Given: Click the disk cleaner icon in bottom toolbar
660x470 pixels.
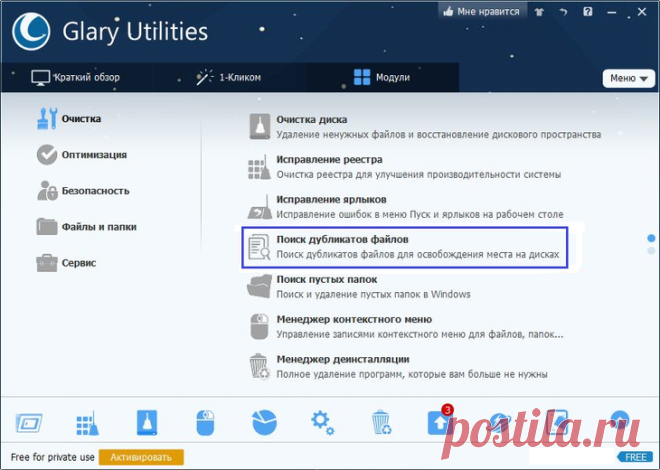Looking at the screenshot, I should (x=147, y=422).
